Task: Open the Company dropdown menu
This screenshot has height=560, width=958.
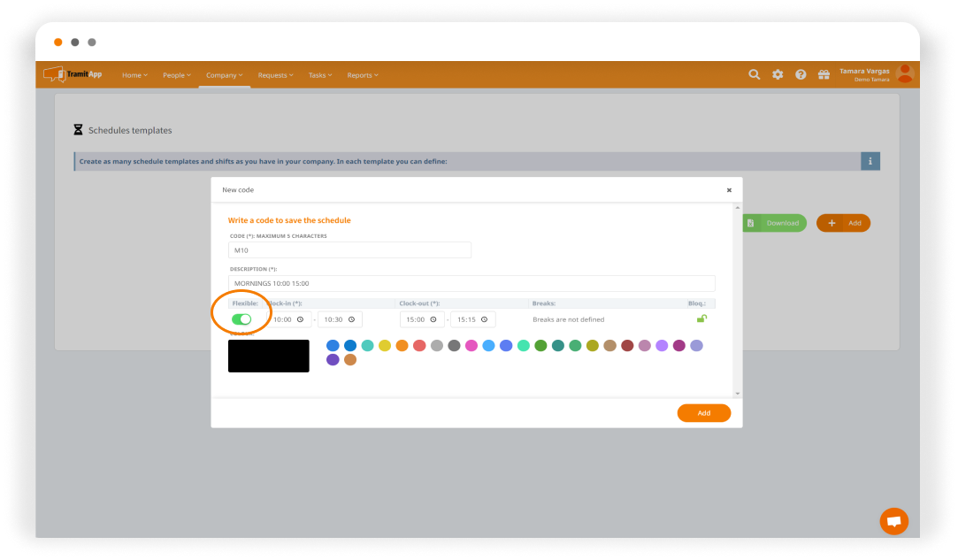Action: pos(224,75)
